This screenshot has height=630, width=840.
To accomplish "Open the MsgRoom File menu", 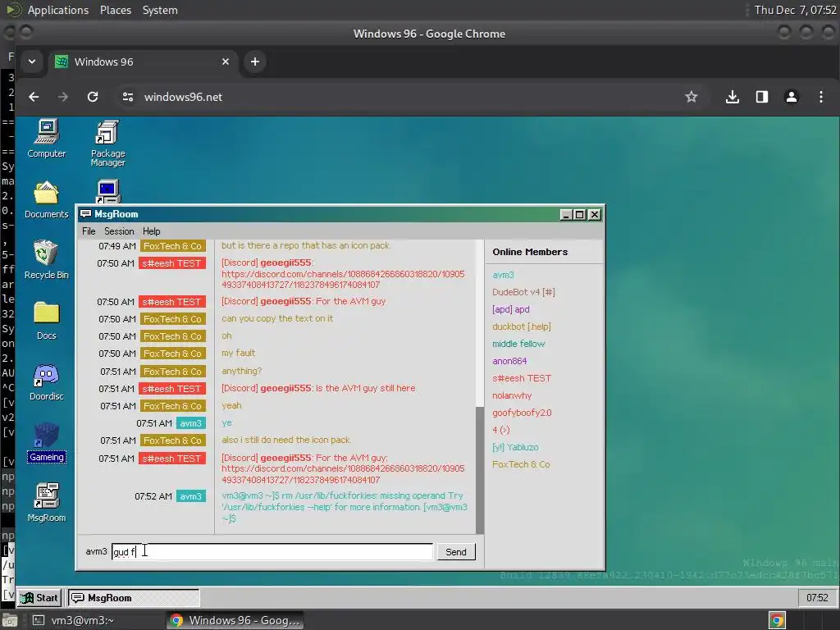I will (89, 231).
